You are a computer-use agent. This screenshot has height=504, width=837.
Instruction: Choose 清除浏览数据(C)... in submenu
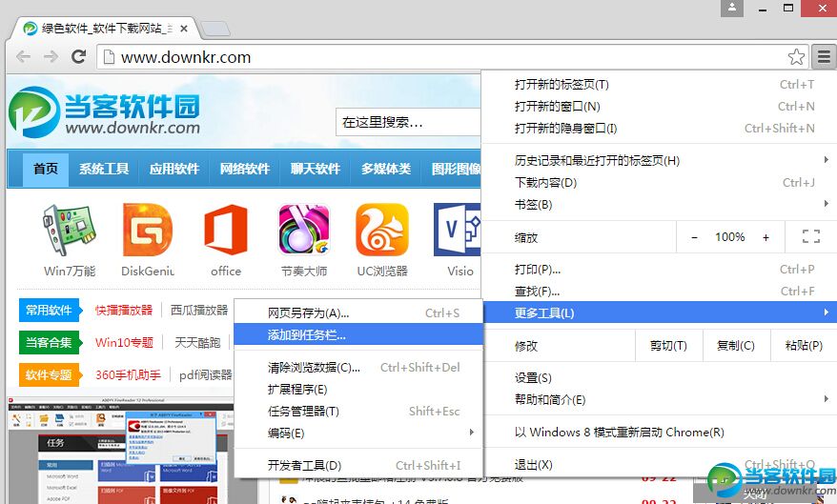[358, 368]
